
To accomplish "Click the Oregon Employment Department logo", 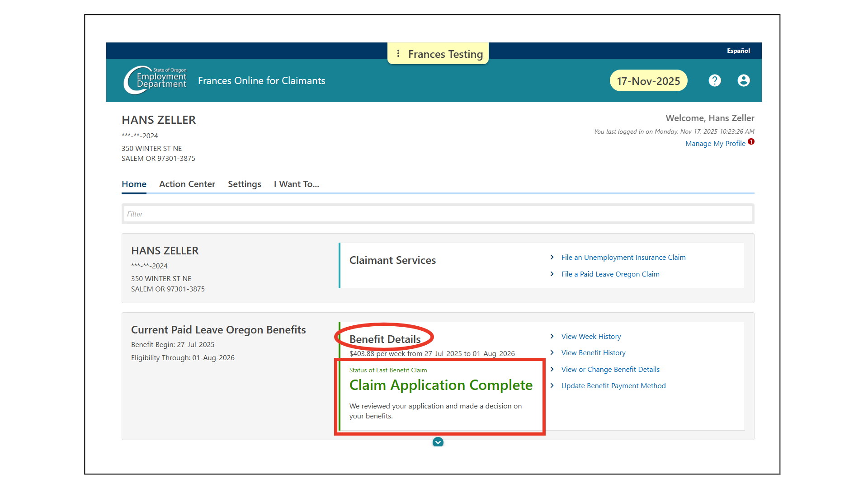I will pos(155,80).
